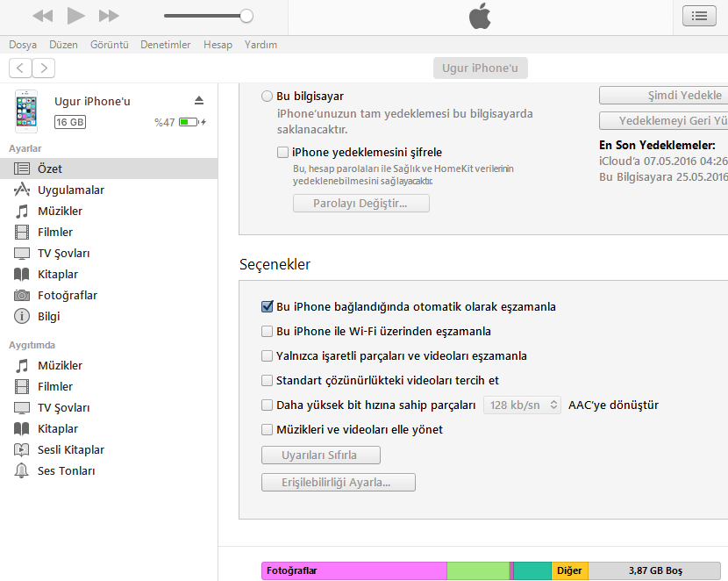Enable iPhone yedeklemesini şifrele

282,151
